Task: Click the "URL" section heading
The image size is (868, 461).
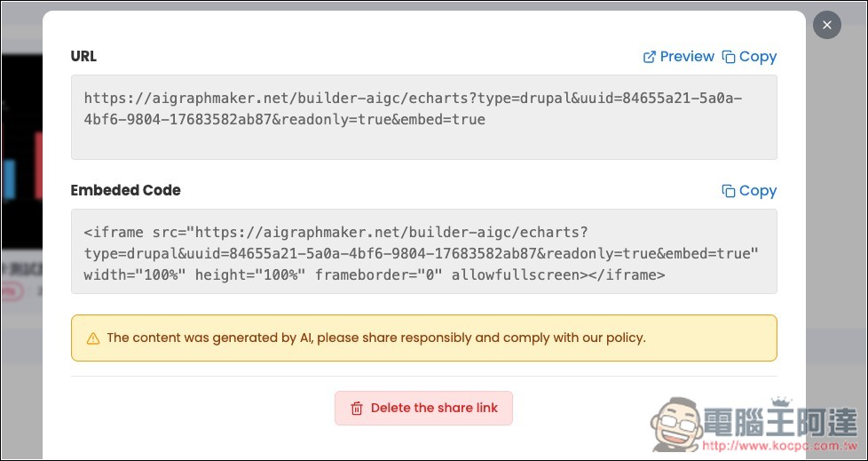Action: coord(83,57)
